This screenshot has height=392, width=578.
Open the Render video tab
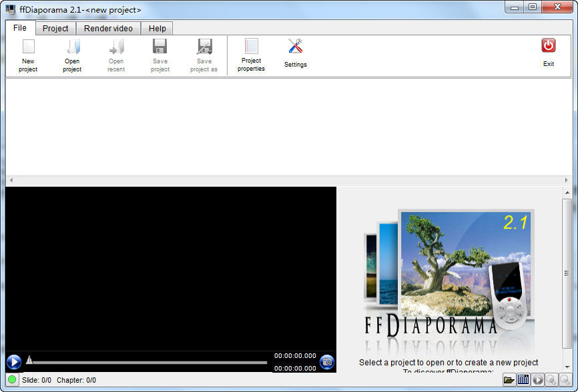coord(108,29)
